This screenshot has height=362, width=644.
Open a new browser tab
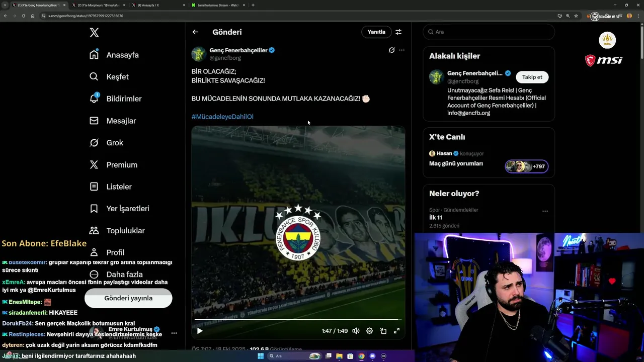pos(253,5)
